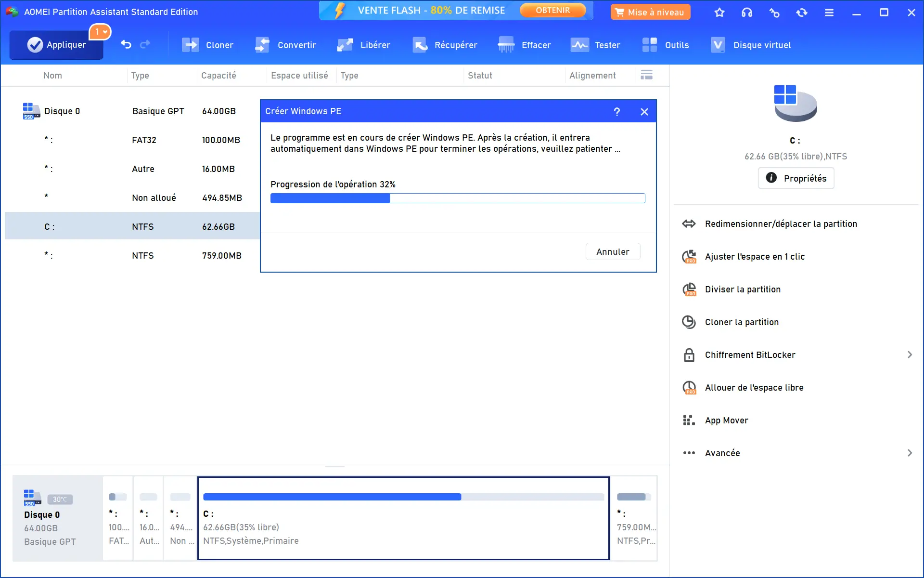Select the C: partition block in disk map
This screenshot has height=578, width=924.
pyautogui.click(x=403, y=518)
